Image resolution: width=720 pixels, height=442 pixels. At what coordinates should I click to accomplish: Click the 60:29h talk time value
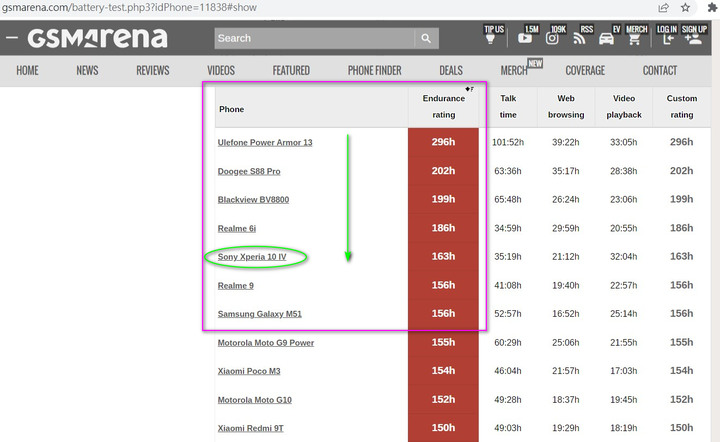pyautogui.click(x=508, y=342)
